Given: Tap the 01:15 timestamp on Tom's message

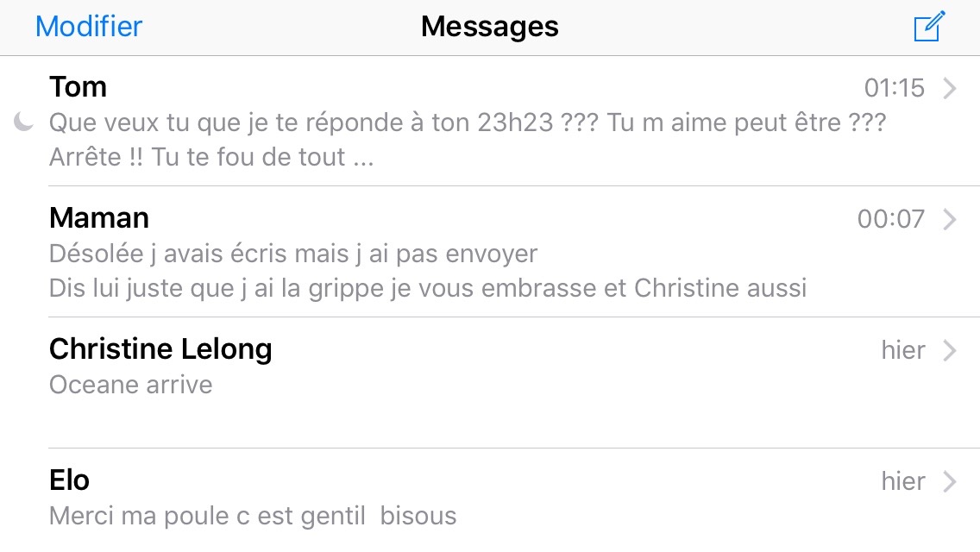Looking at the screenshot, I should tap(894, 88).
